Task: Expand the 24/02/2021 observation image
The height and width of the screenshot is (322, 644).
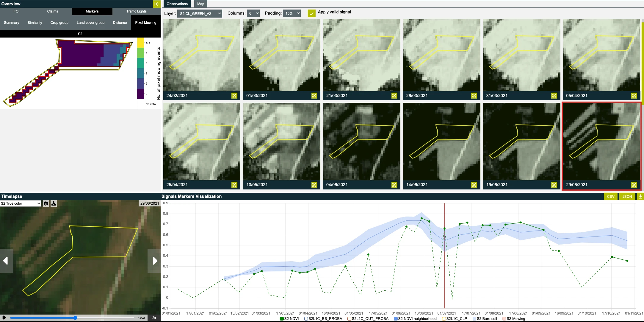Action: point(234,96)
